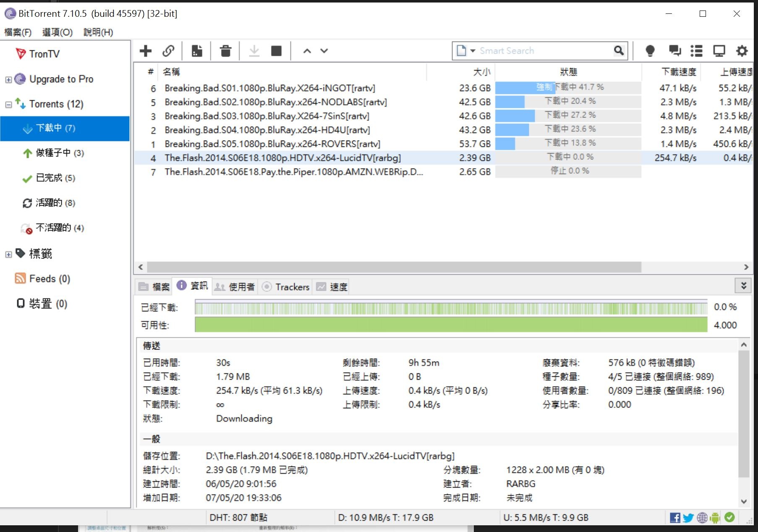The image size is (758, 532).
Task: Click Twitter bird icon in status bar
Action: click(x=688, y=518)
